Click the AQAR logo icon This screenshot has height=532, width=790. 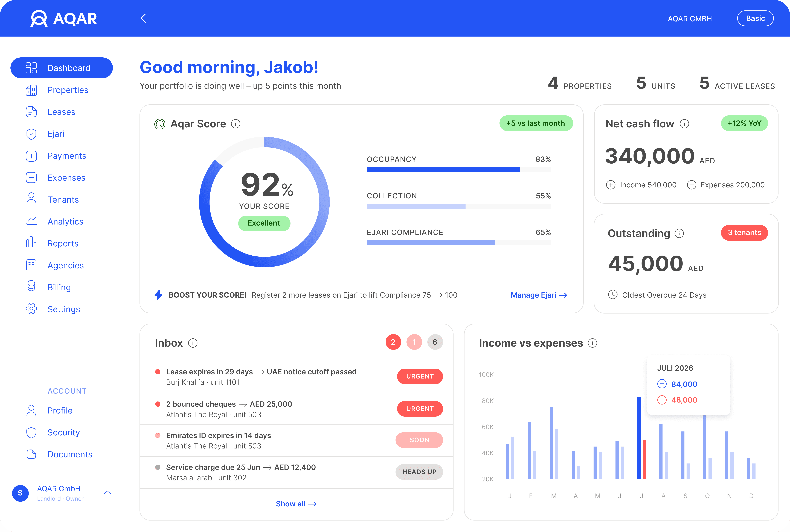coord(39,18)
